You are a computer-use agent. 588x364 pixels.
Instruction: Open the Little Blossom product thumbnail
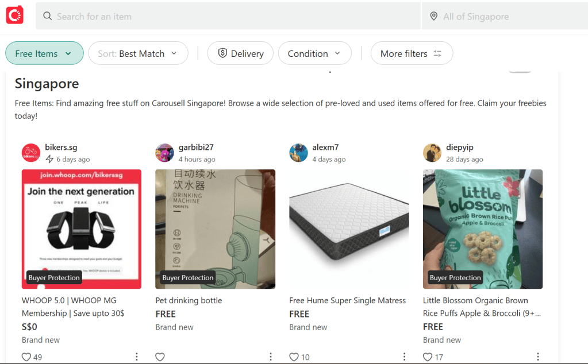click(483, 229)
